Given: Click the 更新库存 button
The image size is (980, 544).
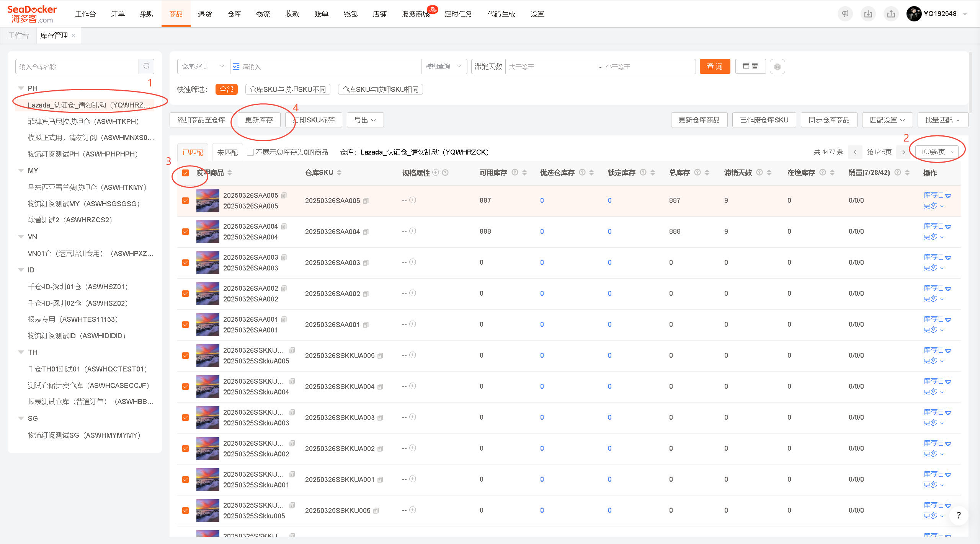Looking at the screenshot, I should click(259, 120).
